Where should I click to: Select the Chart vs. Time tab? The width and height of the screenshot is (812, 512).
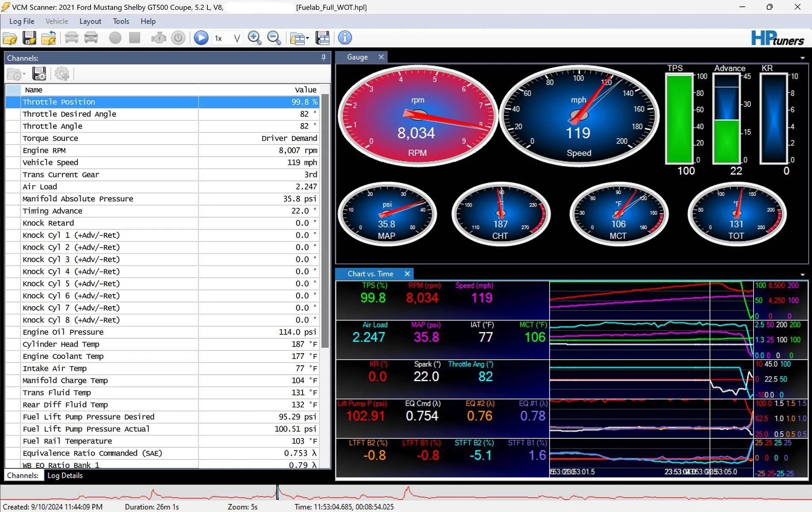[x=370, y=274]
